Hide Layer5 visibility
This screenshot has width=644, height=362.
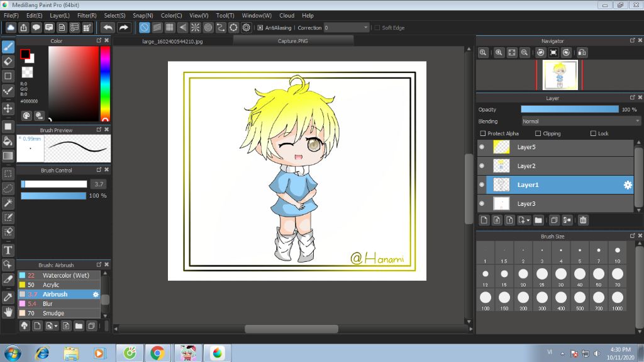pyautogui.click(x=482, y=147)
